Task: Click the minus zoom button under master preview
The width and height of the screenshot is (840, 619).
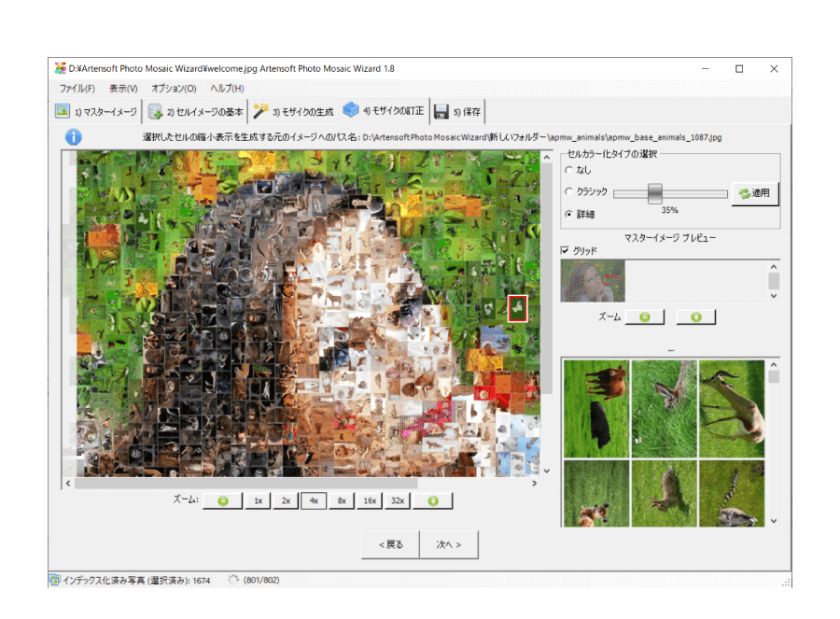Action: 644,317
